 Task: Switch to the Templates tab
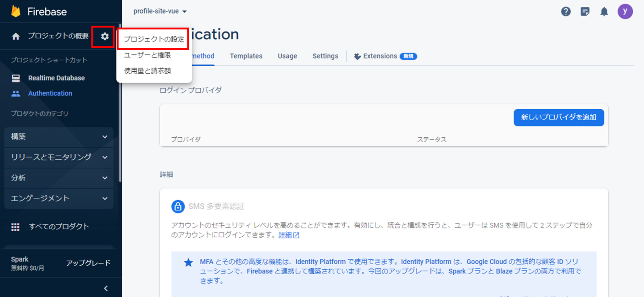coord(246,56)
